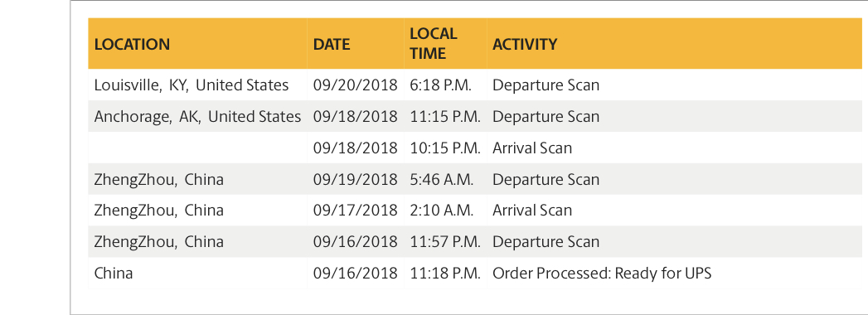868x315 pixels.
Task: Click the LOCATION column header
Action: click(197, 44)
